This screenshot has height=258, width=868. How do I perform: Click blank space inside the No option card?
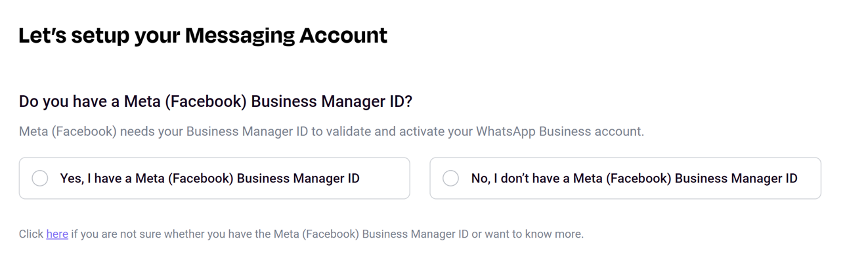click(810, 179)
